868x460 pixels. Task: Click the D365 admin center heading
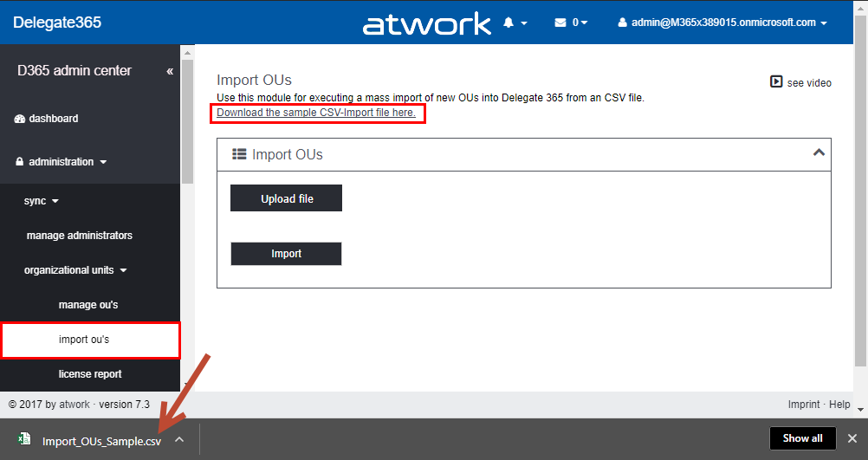pos(74,71)
